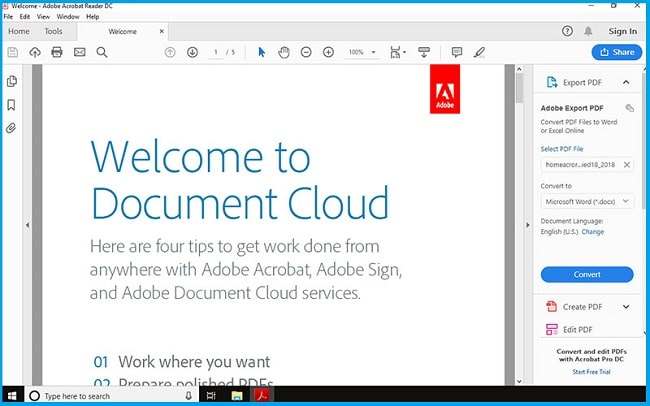Click document scrollbar down arrow
Screen dimensions: 650x406
pos(519,381)
